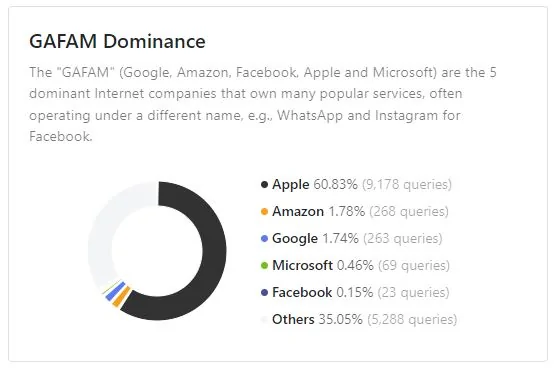Click the black Apple legend dot
Image resolution: width=557 pixels, height=372 pixels.
tap(264, 184)
